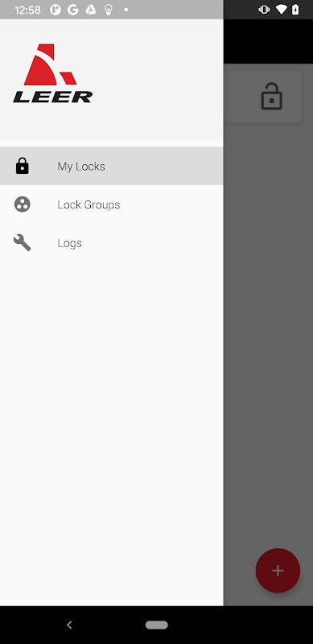The width and height of the screenshot is (313, 644).
Task: Tap the Android back arrow
Action: (x=69, y=625)
